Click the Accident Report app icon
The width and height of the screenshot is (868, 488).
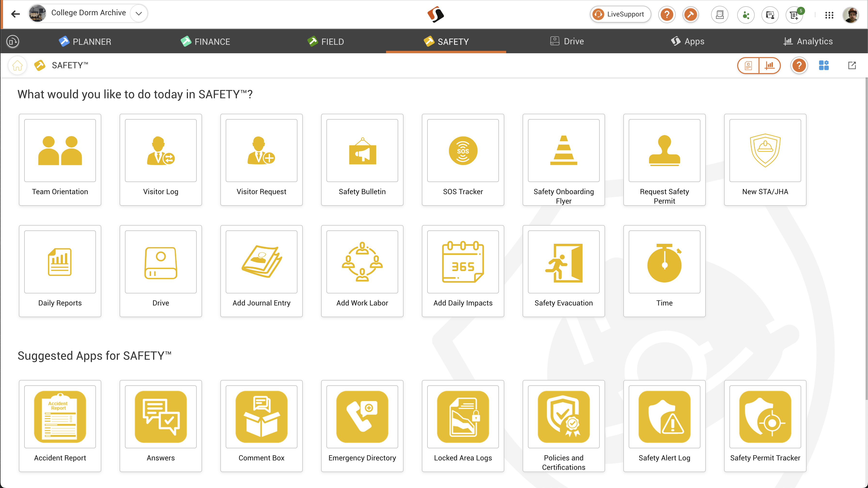[60, 417]
